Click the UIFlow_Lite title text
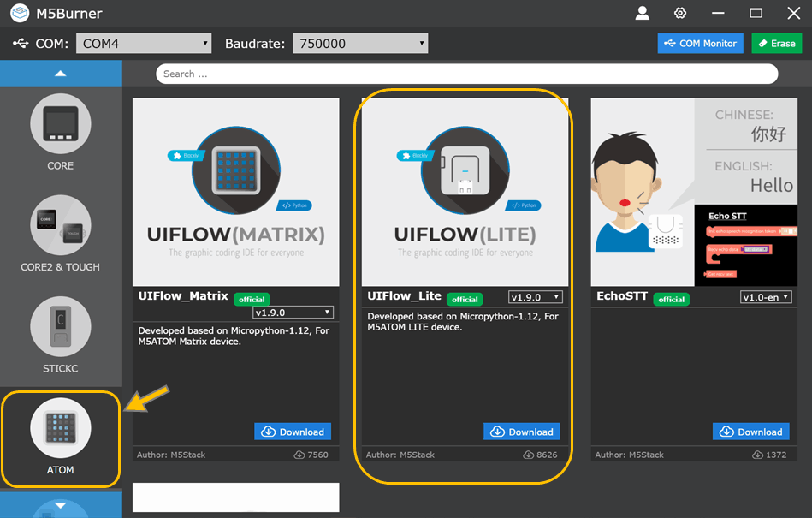812x518 pixels. point(404,295)
